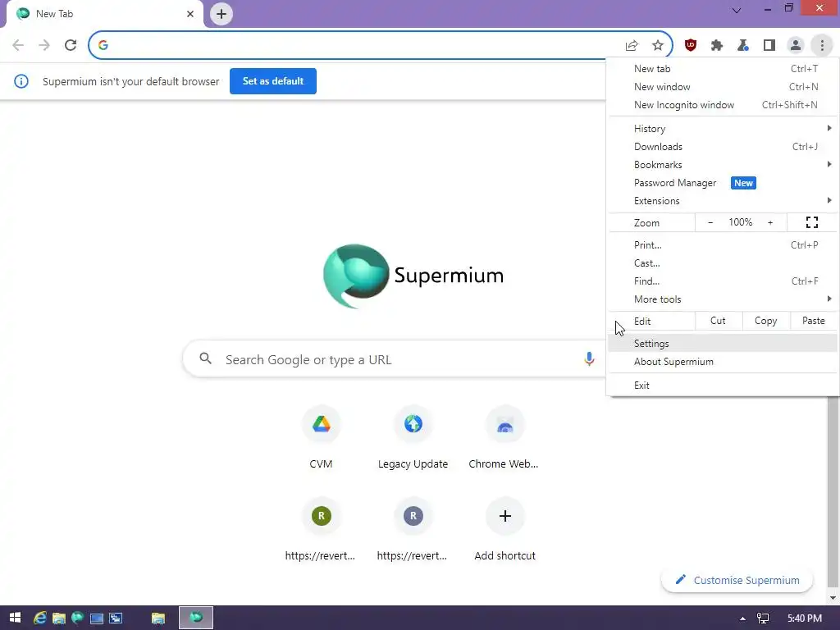Launch Internet Explorer from taskbar
The width and height of the screenshot is (840, 630).
coord(39,619)
